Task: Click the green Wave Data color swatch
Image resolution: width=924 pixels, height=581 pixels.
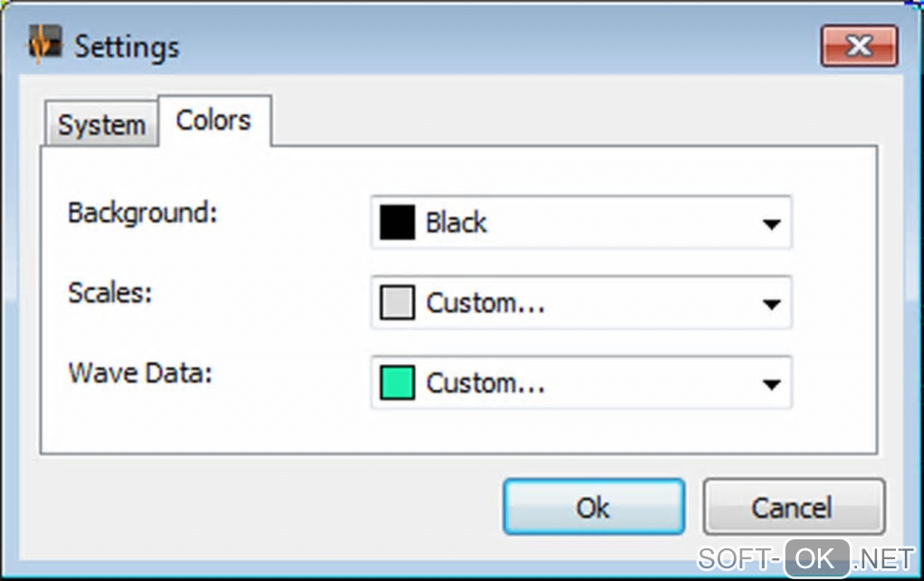Action: pos(397,382)
